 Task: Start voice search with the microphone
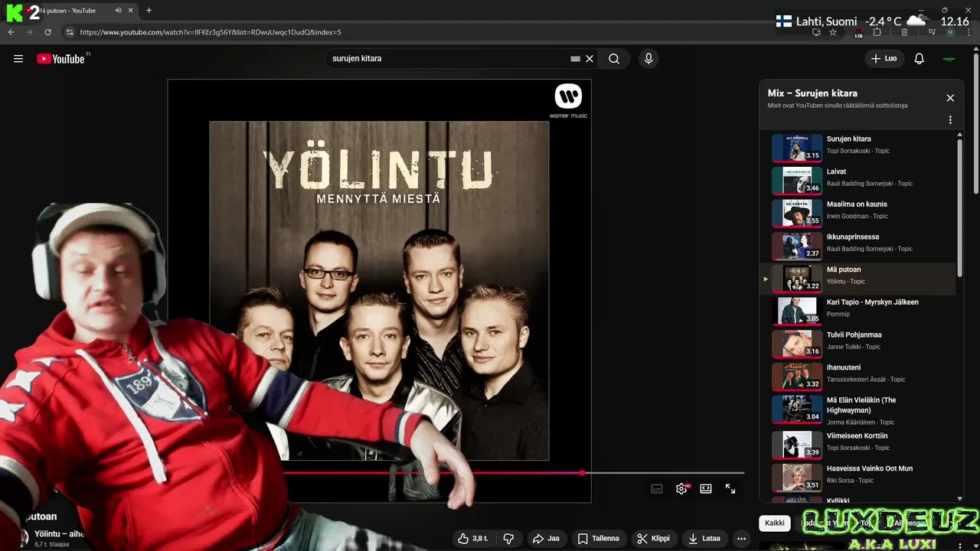648,59
